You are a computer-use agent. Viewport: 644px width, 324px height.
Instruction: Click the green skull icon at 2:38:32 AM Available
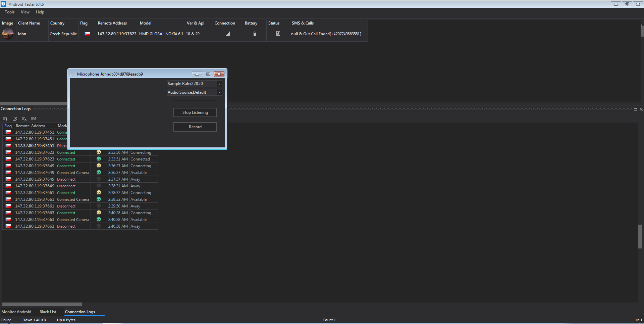pyautogui.click(x=99, y=199)
